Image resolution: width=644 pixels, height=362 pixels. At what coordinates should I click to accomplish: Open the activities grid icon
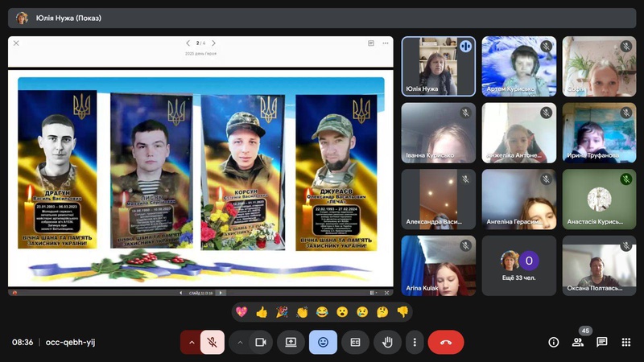point(626,342)
